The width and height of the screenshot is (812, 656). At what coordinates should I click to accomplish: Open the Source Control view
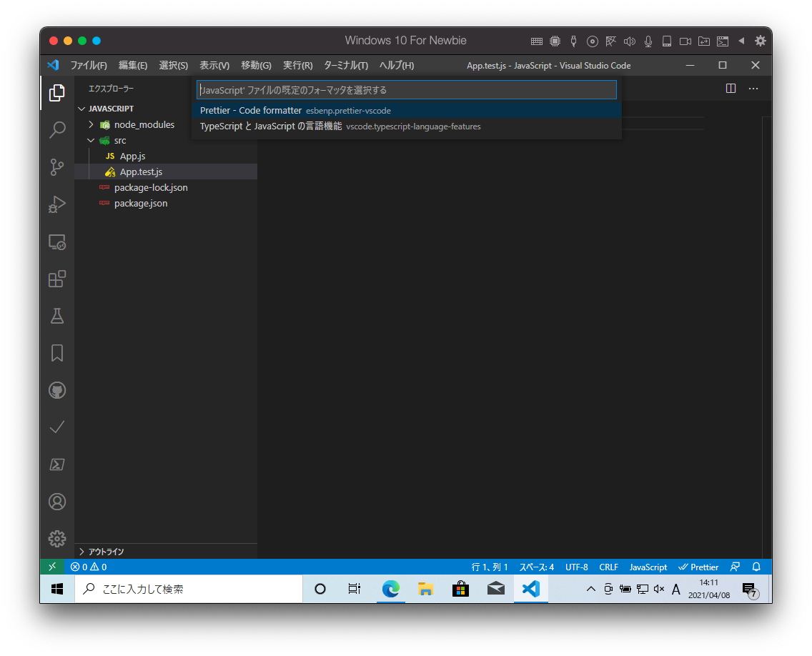(x=57, y=167)
